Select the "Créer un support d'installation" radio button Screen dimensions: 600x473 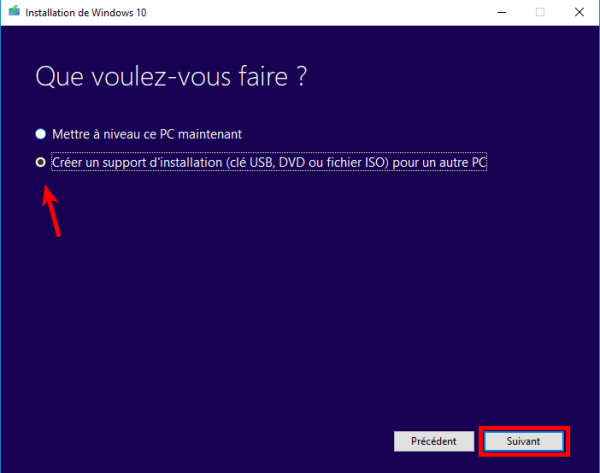click(41, 162)
